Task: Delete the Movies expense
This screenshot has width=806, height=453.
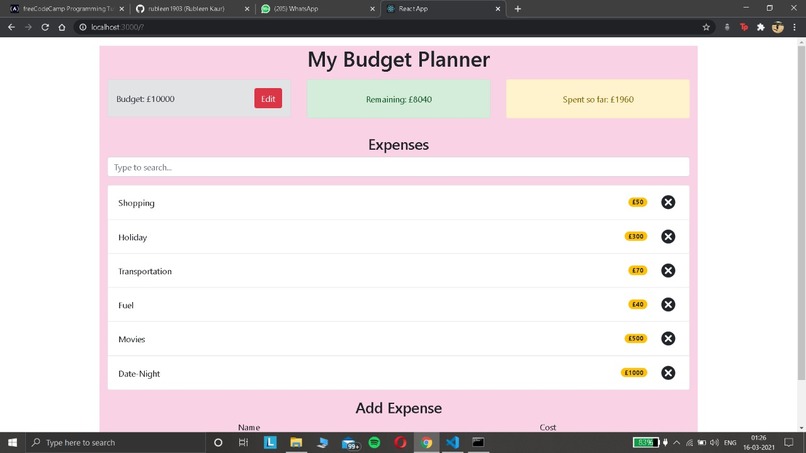Action: pos(668,338)
